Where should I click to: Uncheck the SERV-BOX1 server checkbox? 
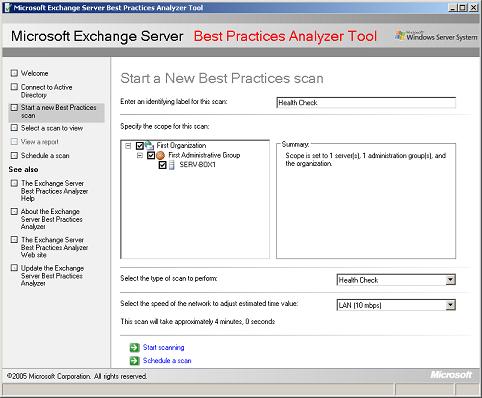tap(162, 165)
